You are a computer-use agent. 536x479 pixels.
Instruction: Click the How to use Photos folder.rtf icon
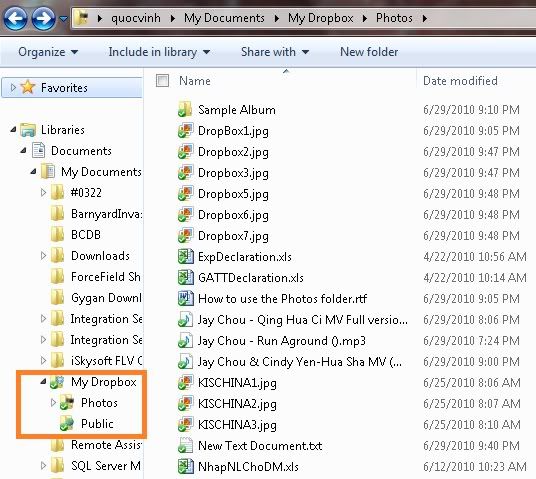point(185,298)
